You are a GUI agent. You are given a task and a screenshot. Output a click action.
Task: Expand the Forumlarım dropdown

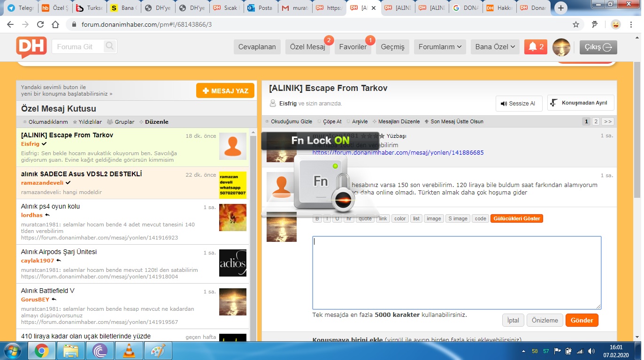click(440, 47)
